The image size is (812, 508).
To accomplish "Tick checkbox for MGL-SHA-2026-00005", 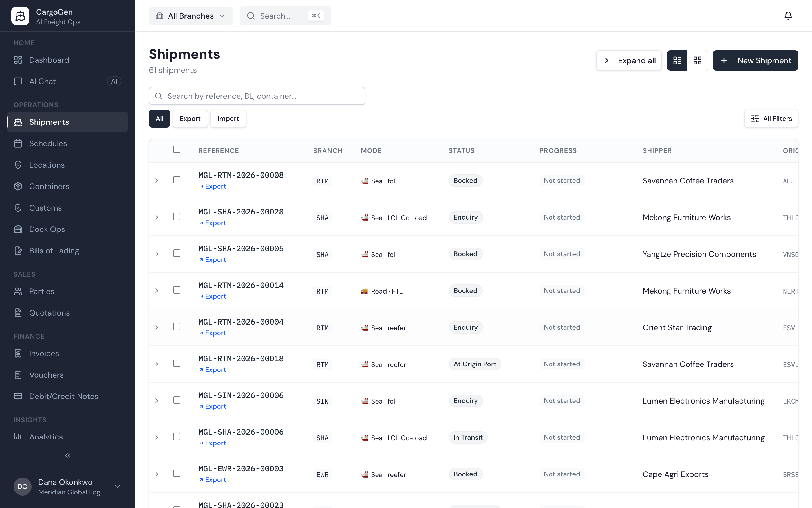I will 177,253.
